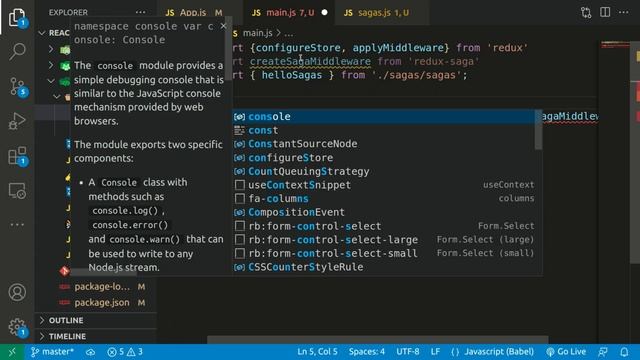Close the console documentation popup
Image resolution: width=640 pixels, height=360 pixels.
(223, 26)
